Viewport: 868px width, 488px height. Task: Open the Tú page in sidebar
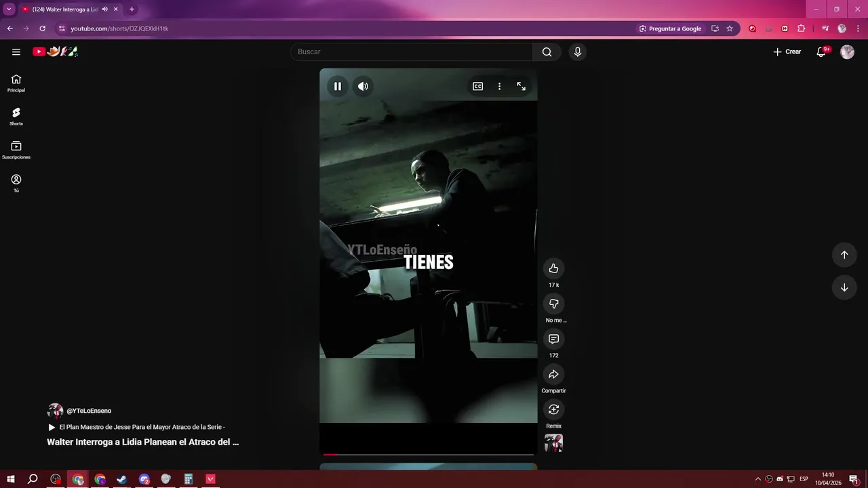[x=16, y=183]
